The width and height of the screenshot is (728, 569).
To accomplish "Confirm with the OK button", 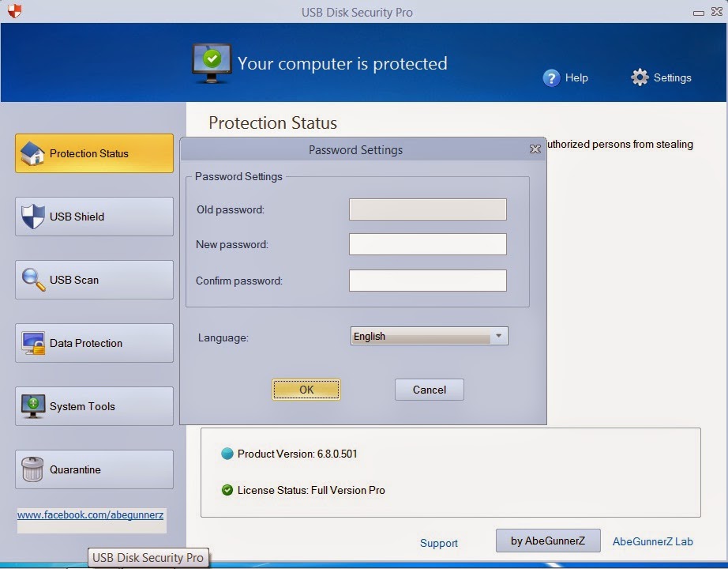I will (x=306, y=390).
